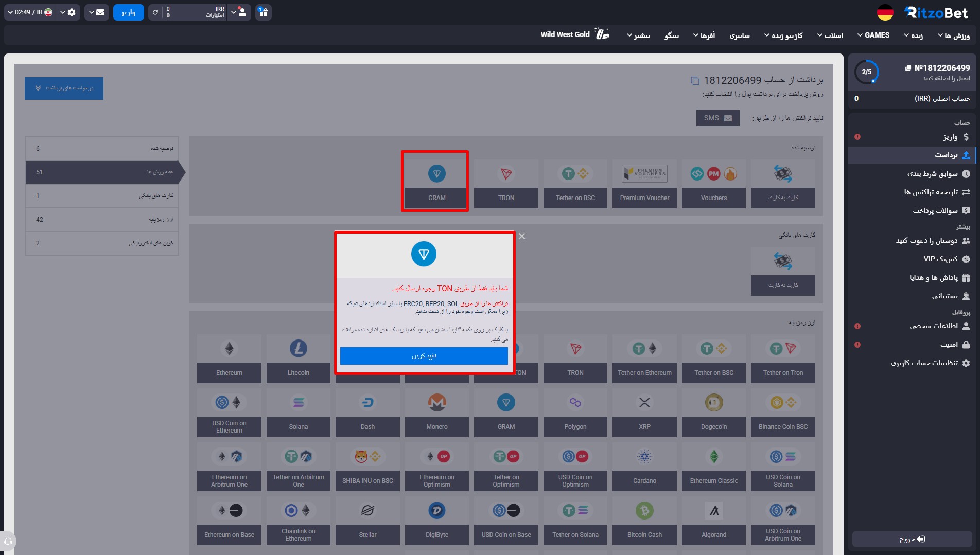This screenshot has width=980, height=555.
Task: Select the Litecoin withdrawal method
Action: point(299,359)
